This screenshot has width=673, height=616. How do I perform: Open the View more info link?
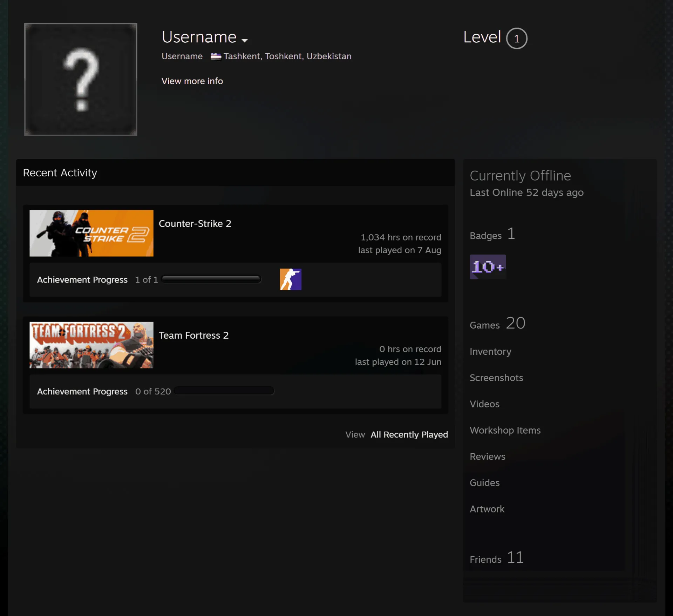192,81
